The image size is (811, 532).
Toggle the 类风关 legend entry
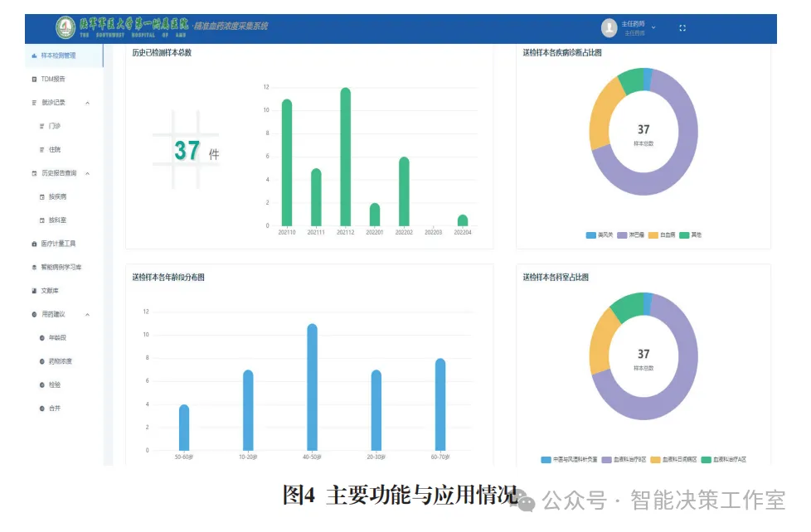[x=600, y=235]
